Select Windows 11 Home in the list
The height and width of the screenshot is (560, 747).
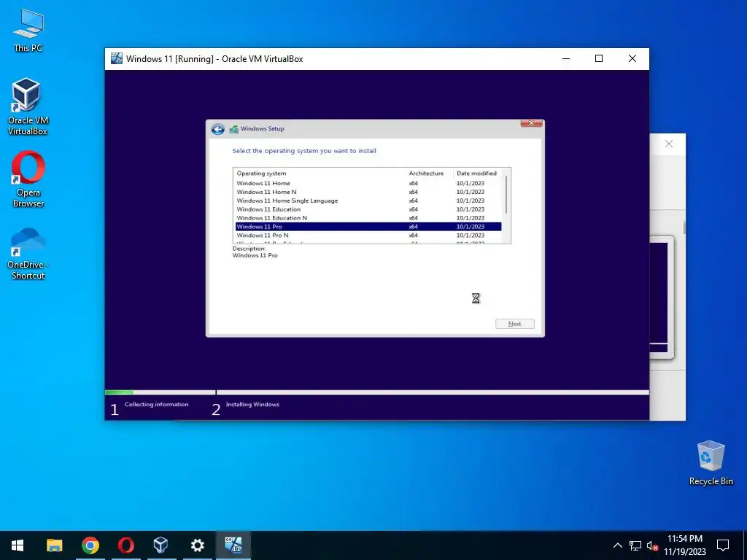[368, 183]
